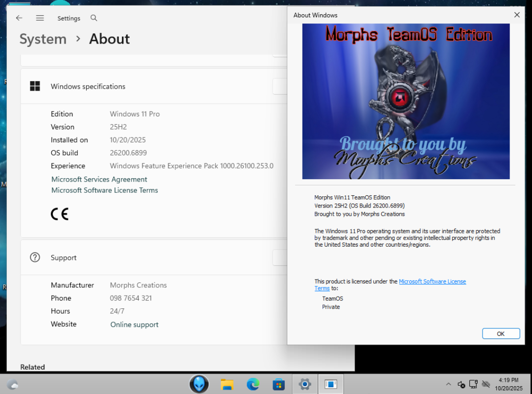
Task: Click the Copy button beside Support
Action: pos(279,257)
